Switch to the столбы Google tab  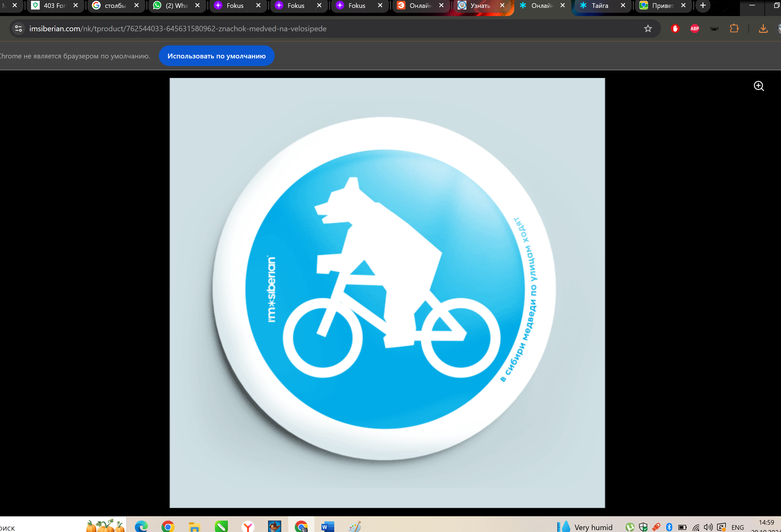click(x=116, y=5)
